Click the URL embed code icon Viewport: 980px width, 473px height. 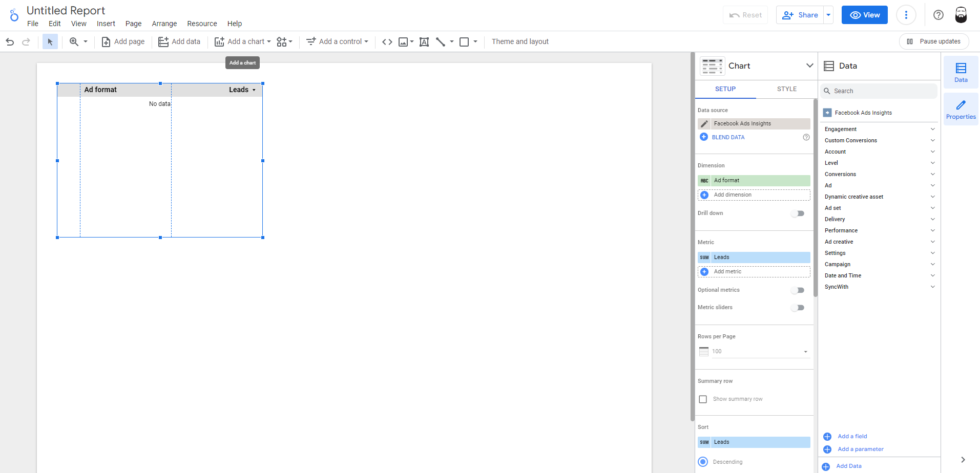click(387, 42)
